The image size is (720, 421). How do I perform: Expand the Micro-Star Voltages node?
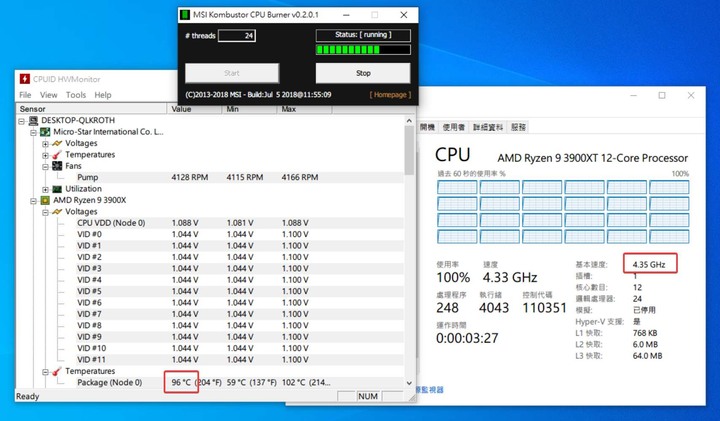(45, 144)
